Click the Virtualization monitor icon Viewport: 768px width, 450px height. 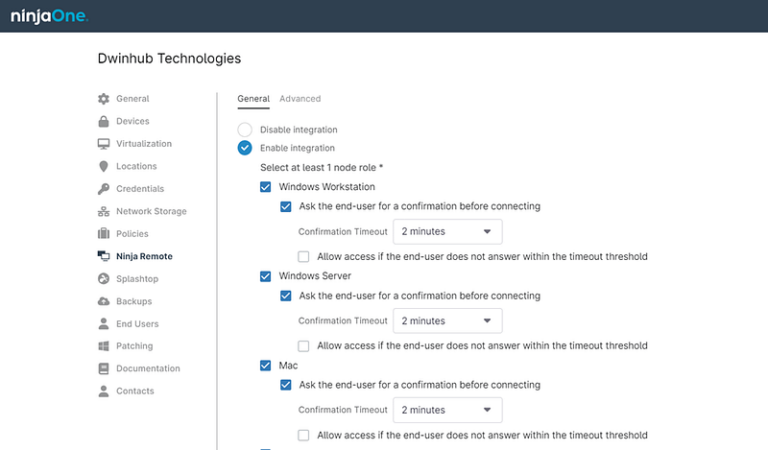coord(103,144)
